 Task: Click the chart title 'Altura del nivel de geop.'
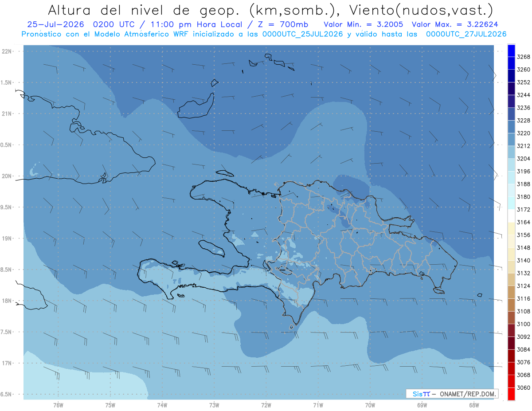tap(145, 10)
